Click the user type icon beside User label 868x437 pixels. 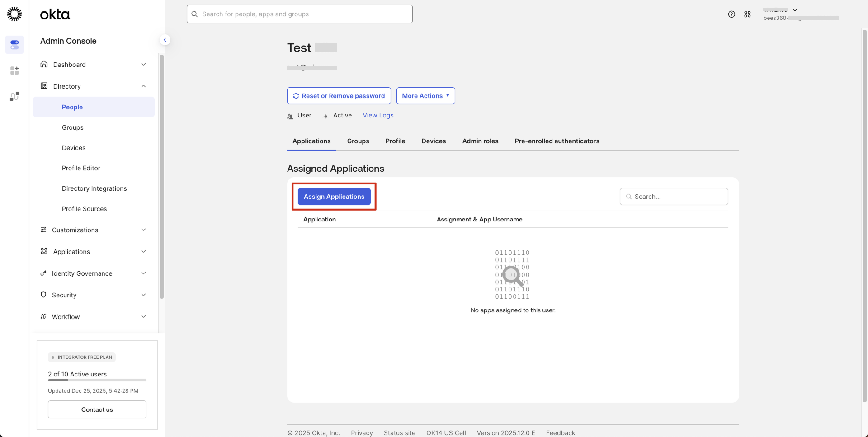[x=290, y=116]
